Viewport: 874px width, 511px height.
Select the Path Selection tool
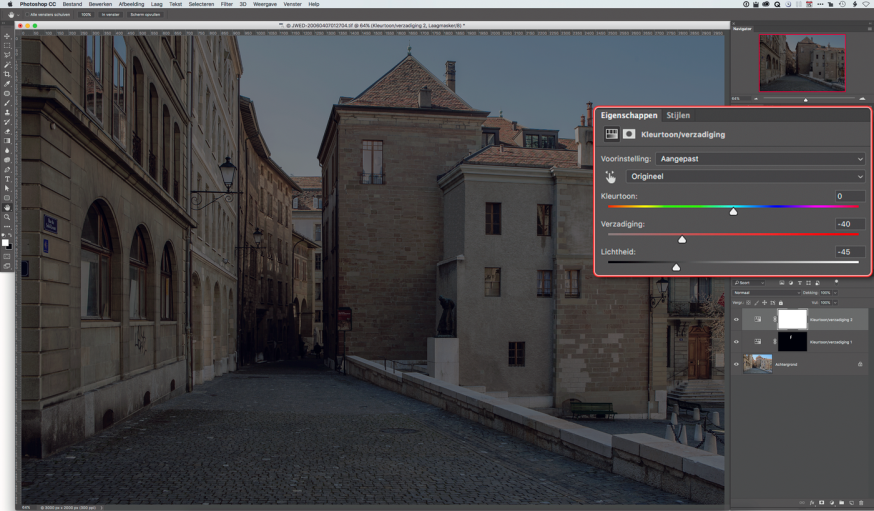click(x=7, y=188)
